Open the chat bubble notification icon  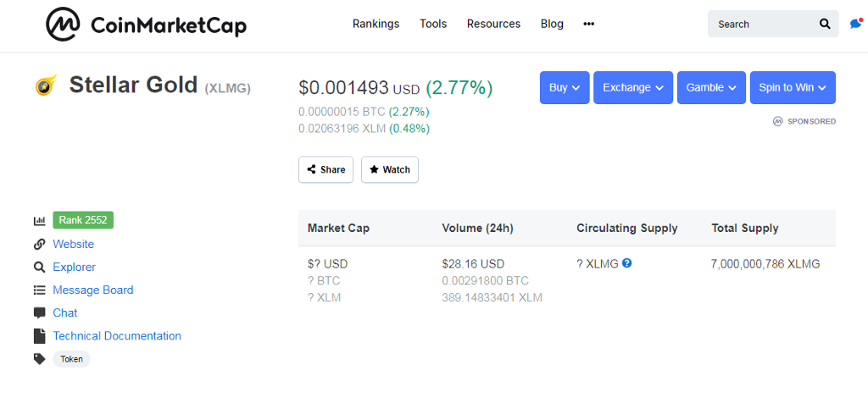pyautogui.click(x=855, y=25)
